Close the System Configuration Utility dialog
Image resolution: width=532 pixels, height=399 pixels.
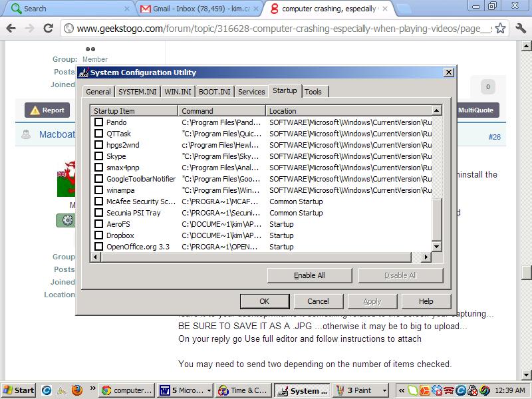[x=448, y=72]
